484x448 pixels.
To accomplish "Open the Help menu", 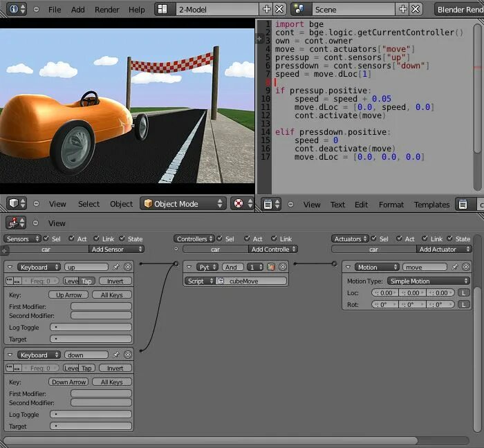I will [x=137, y=10].
